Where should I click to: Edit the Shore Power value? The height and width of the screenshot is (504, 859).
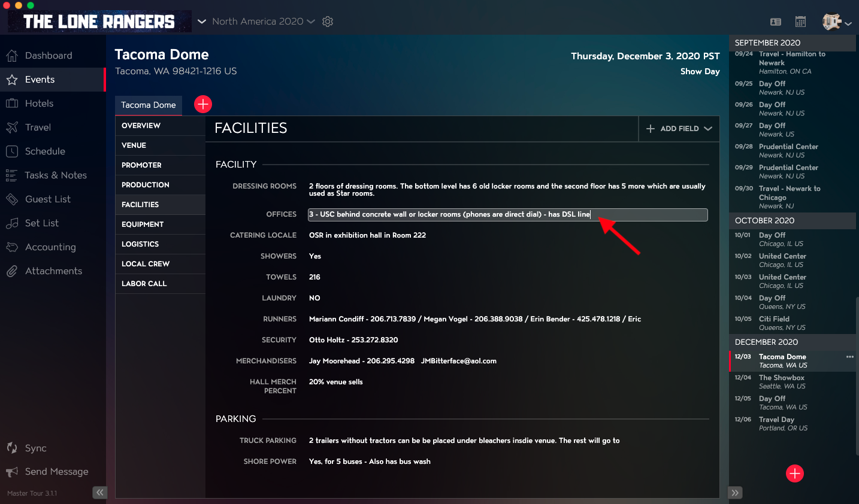(370, 462)
